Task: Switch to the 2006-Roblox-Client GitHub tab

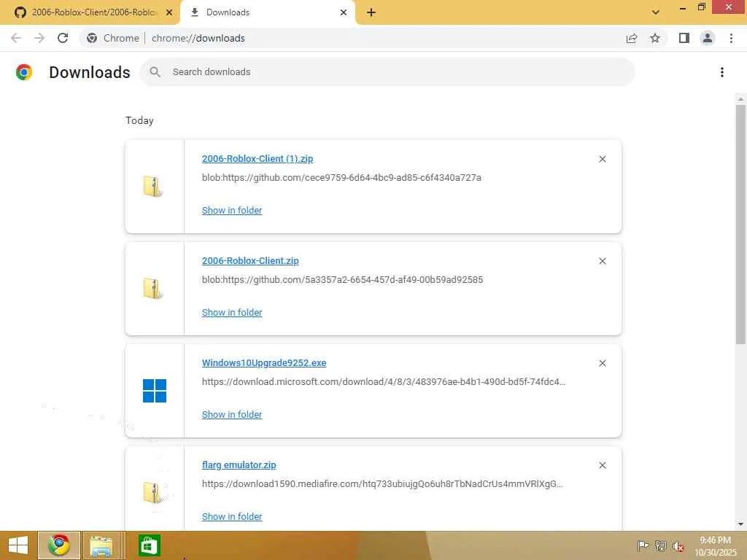Action: (90, 12)
